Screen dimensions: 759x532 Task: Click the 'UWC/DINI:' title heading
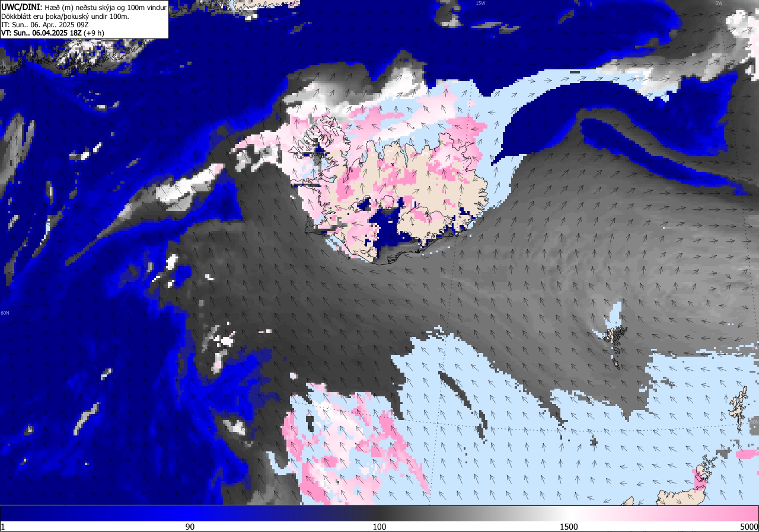coord(22,7)
